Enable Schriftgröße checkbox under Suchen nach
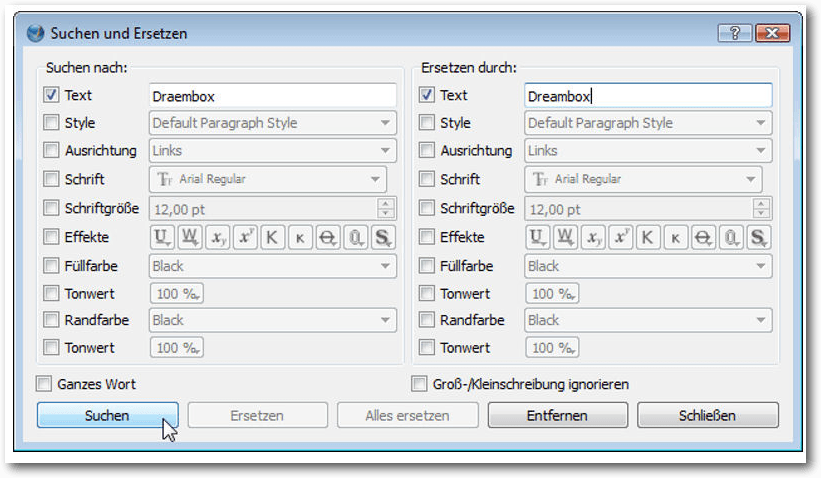Viewport: 821px width, 478px height. pyautogui.click(x=51, y=208)
